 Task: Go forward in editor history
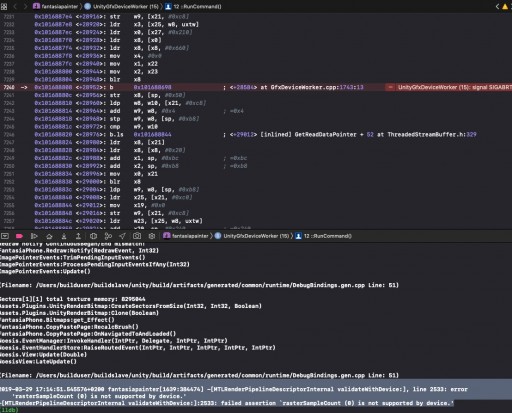(25, 6)
